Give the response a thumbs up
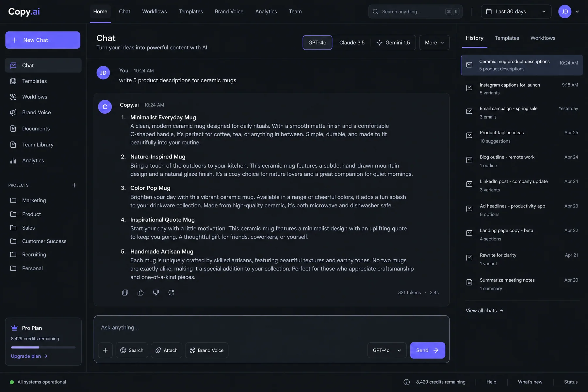This screenshot has width=588, height=392. coord(140,292)
